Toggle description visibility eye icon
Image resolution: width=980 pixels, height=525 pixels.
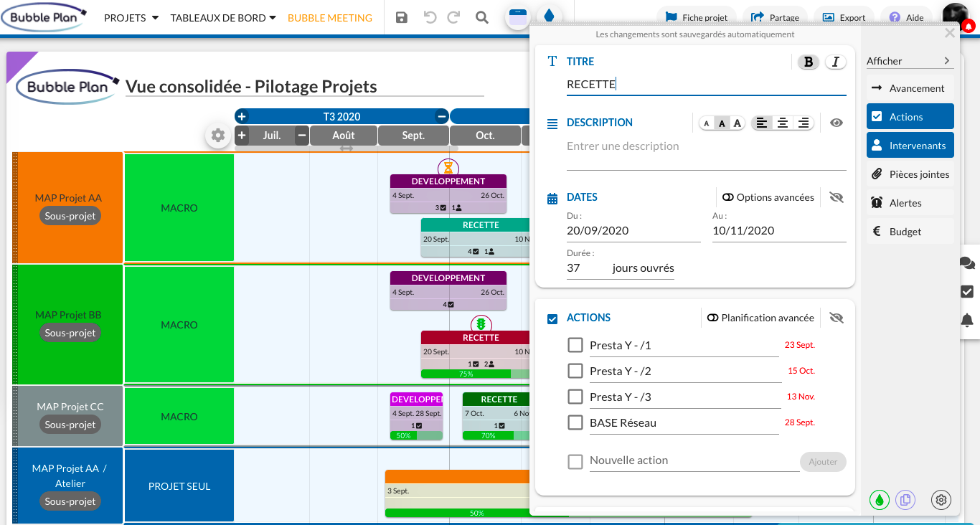(x=836, y=123)
